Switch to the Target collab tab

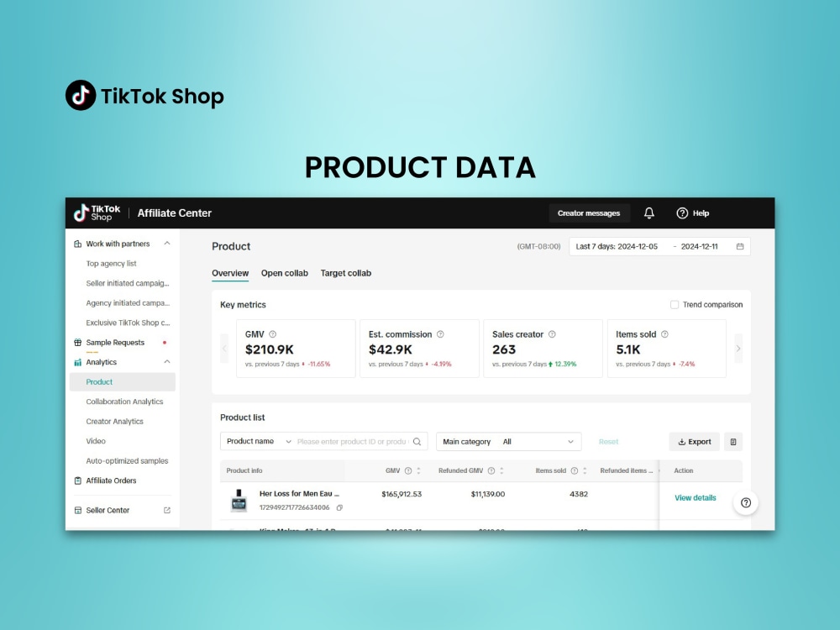345,273
